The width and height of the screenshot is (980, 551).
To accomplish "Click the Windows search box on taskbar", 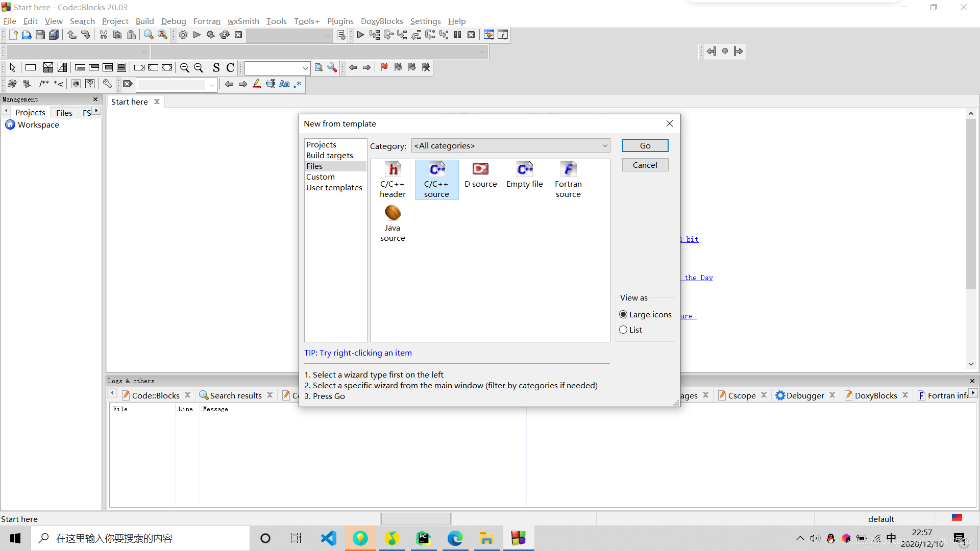I will click(x=140, y=538).
